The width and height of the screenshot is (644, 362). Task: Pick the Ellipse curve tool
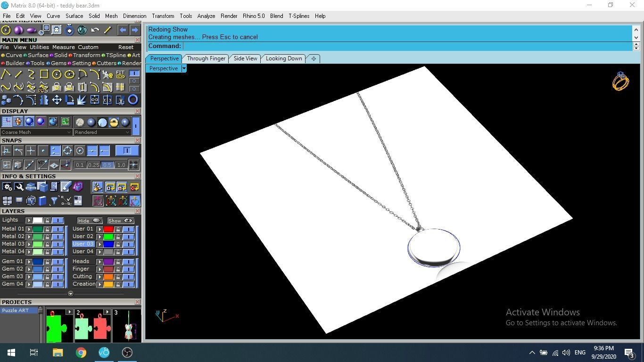tap(69, 74)
